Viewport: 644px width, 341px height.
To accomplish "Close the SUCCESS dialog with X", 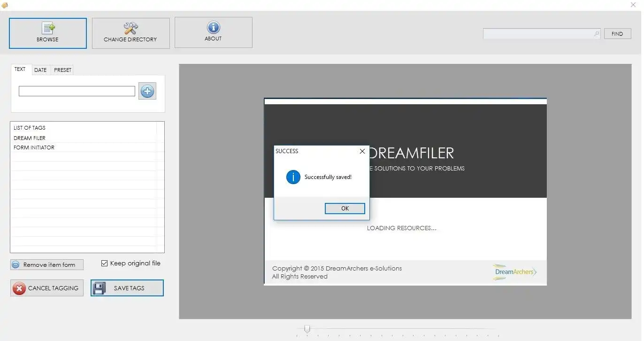I will pyautogui.click(x=362, y=151).
